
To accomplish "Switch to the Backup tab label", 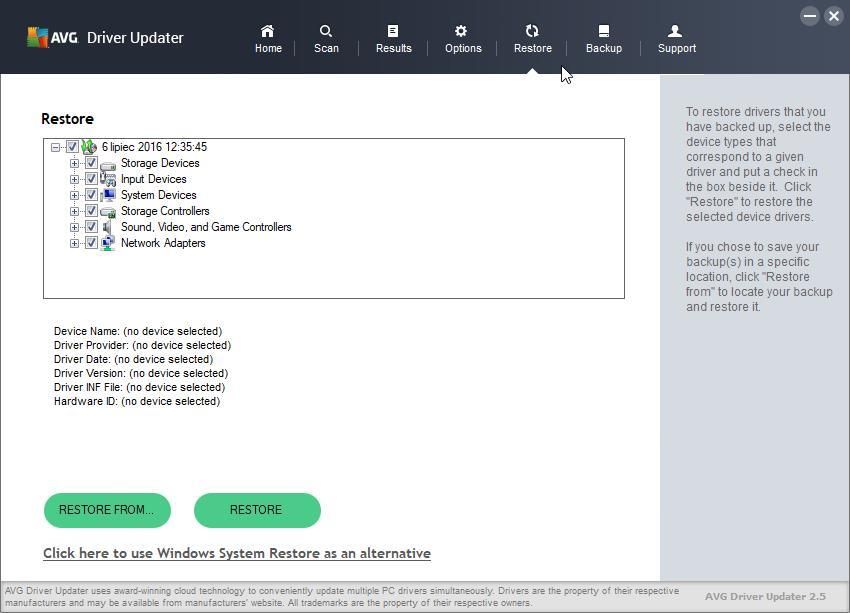I will (x=604, y=48).
